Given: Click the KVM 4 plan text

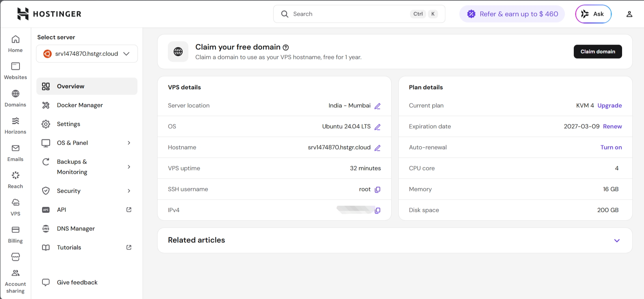Looking at the screenshot, I should click(x=585, y=106).
